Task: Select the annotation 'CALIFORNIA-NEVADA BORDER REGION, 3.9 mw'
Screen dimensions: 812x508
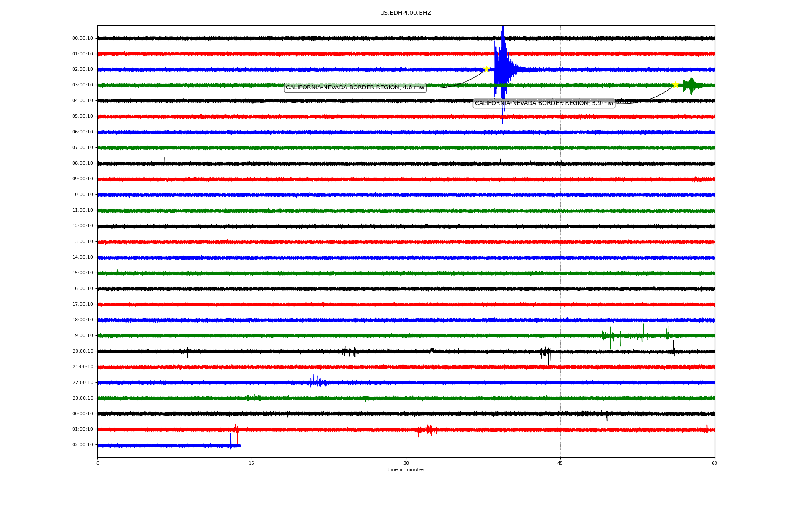Action: click(x=544, y=103)
